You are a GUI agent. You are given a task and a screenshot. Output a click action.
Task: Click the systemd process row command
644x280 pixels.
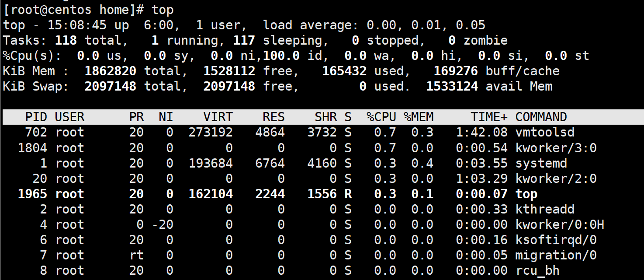(x=541, y=163)
